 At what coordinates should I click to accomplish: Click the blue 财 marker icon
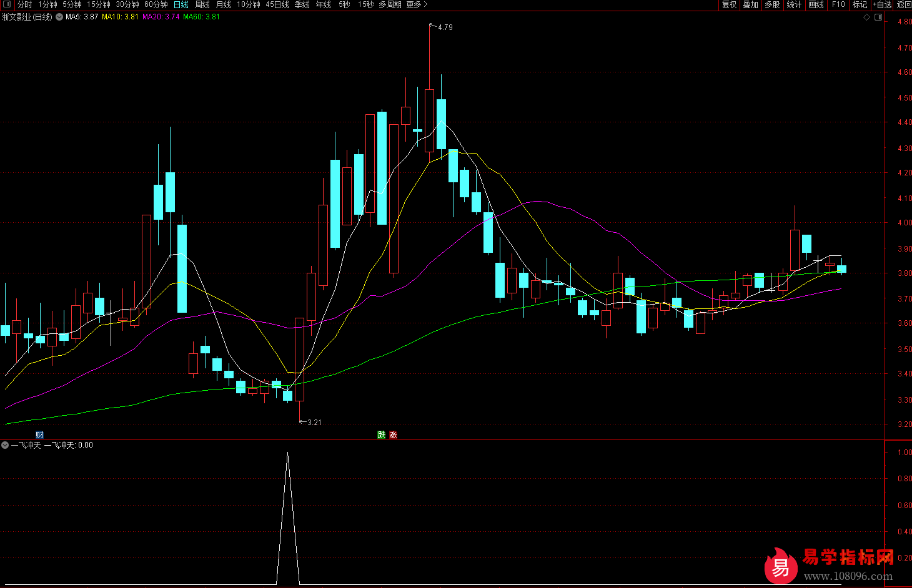coord(39,434)
